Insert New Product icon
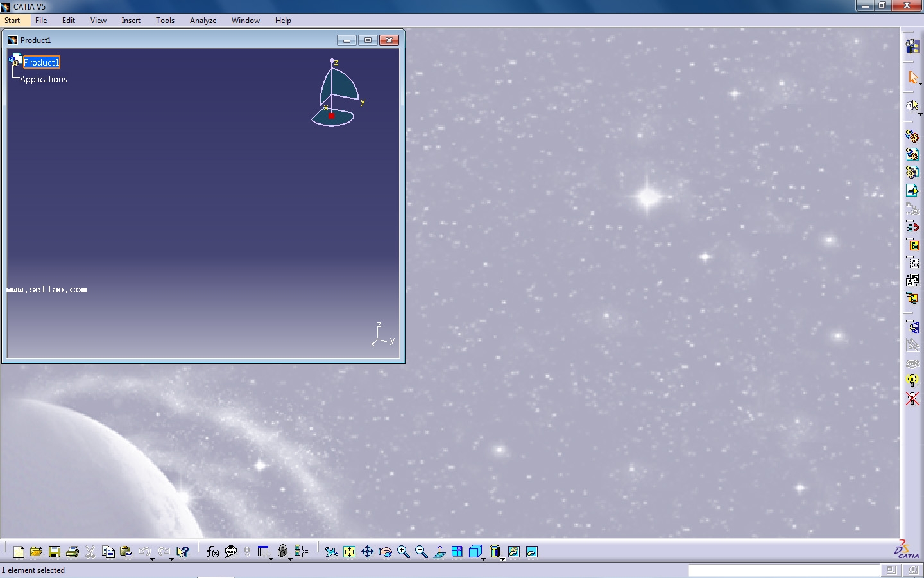The height and width of the screenshot is (578, 924). tap(912, 154)
